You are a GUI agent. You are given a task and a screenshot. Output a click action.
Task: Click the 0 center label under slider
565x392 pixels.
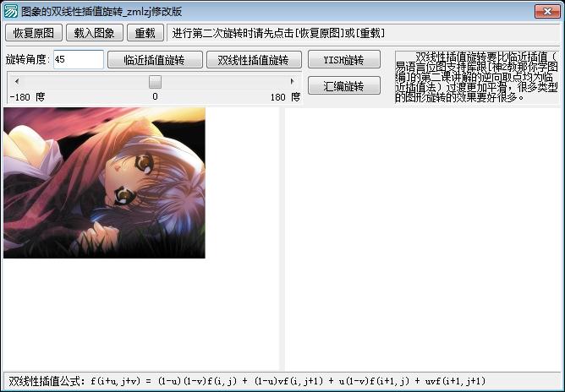click(x=155, y=96)
